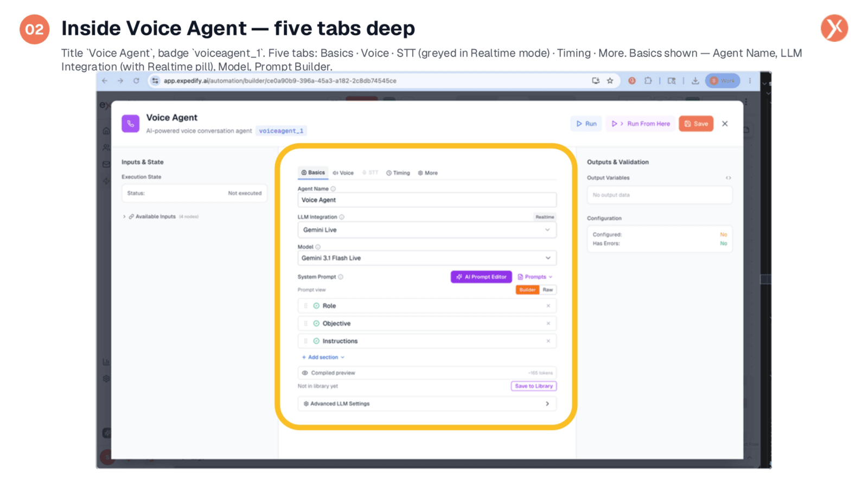Open browser downloads icon

695,81
